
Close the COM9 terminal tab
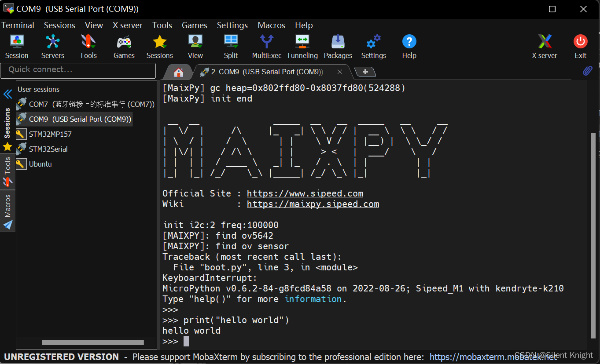[x=339, y=72]
